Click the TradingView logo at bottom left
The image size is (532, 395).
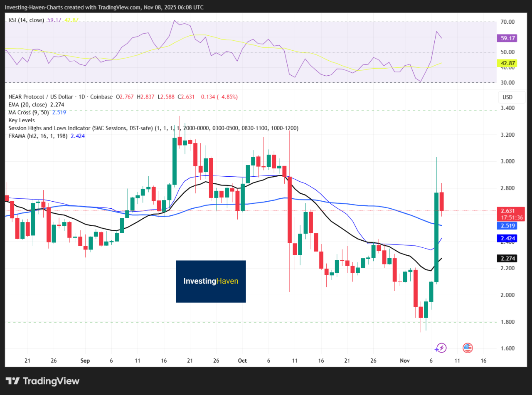42,381
